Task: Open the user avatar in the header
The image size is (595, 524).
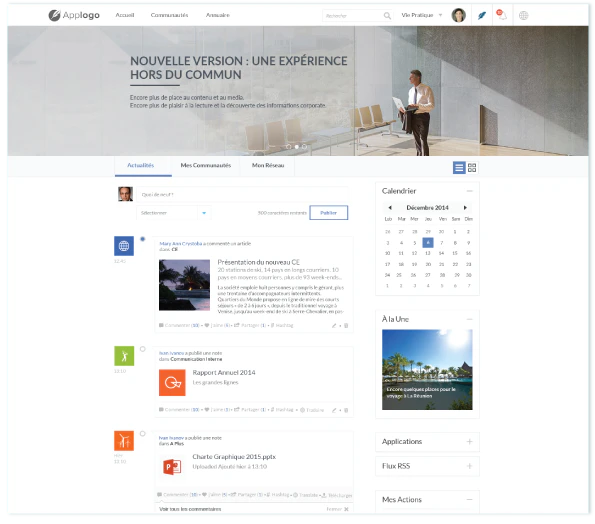Action: coord(458,15)
